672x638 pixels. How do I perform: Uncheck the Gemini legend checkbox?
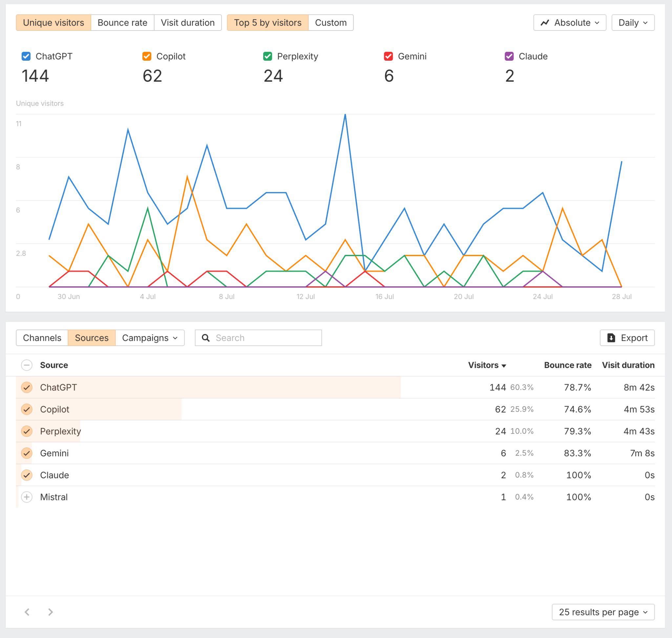pos(388,56)
